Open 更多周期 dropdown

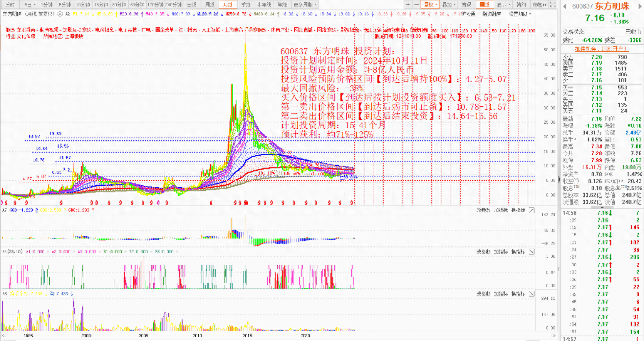click(305, 5)
